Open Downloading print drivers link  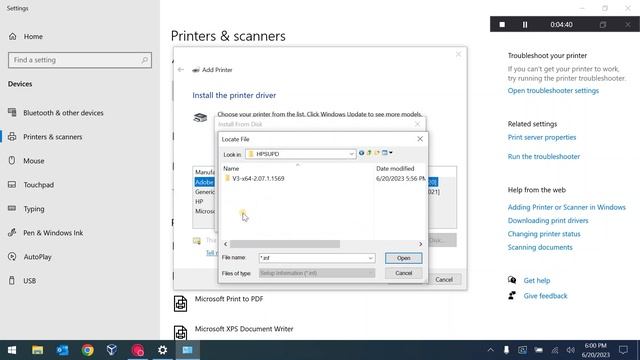pyautogui.click(x=548, y=220)
